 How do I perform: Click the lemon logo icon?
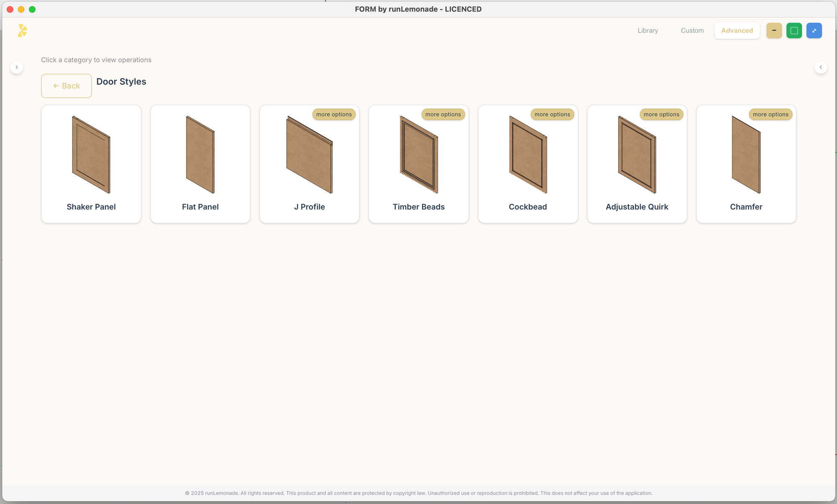[x=22, y=31]
